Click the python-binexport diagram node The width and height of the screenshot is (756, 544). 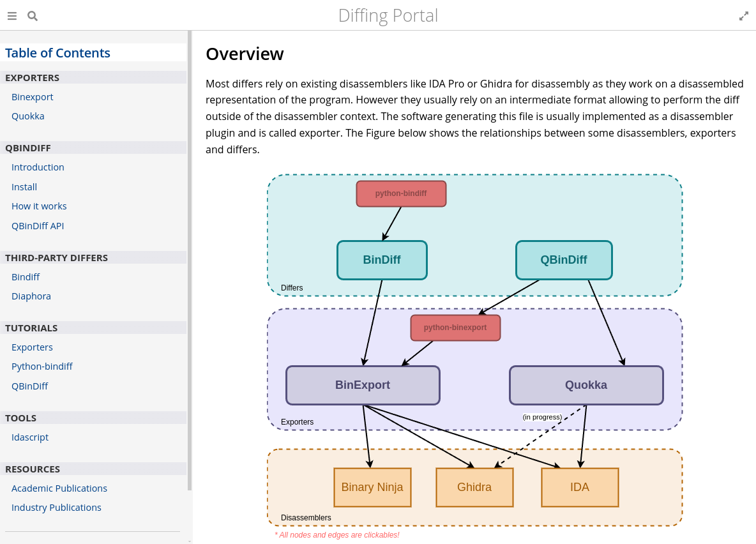point(455,328)
